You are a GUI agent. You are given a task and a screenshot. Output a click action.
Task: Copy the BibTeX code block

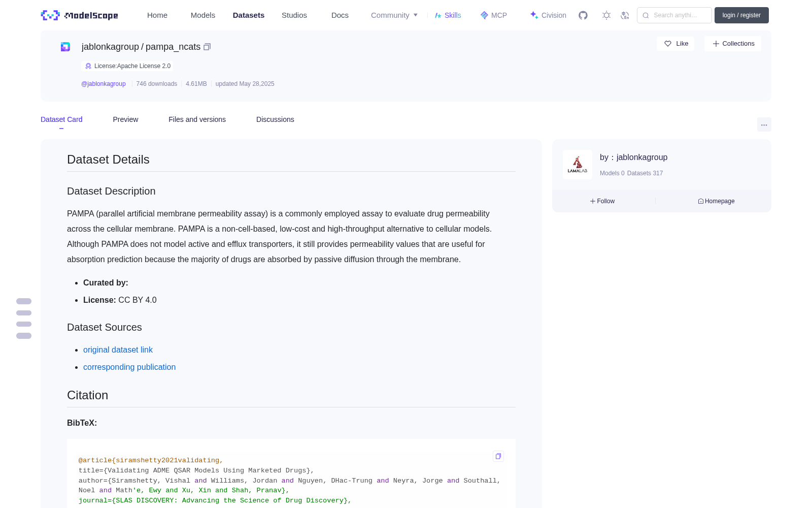coord(498,456)
